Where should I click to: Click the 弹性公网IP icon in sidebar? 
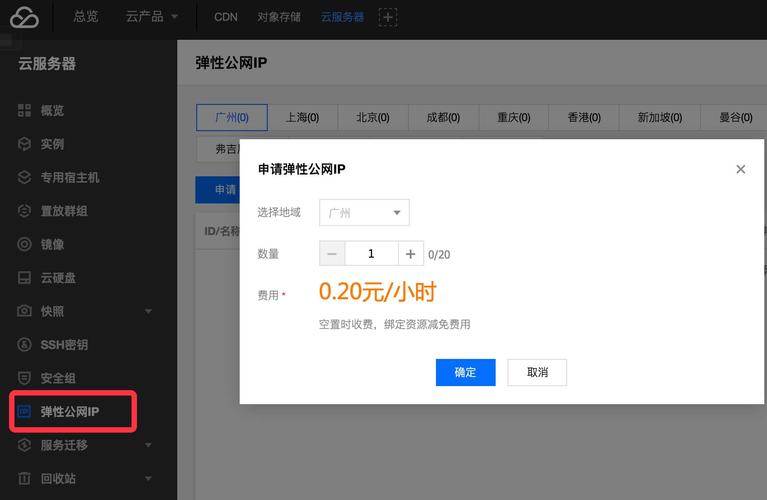24,411
